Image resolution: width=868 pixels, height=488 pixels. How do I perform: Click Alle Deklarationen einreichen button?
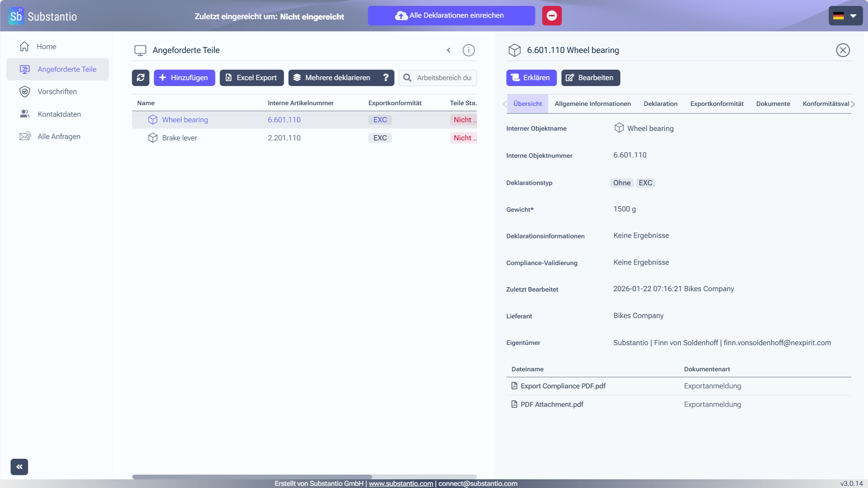pos(451,16)
